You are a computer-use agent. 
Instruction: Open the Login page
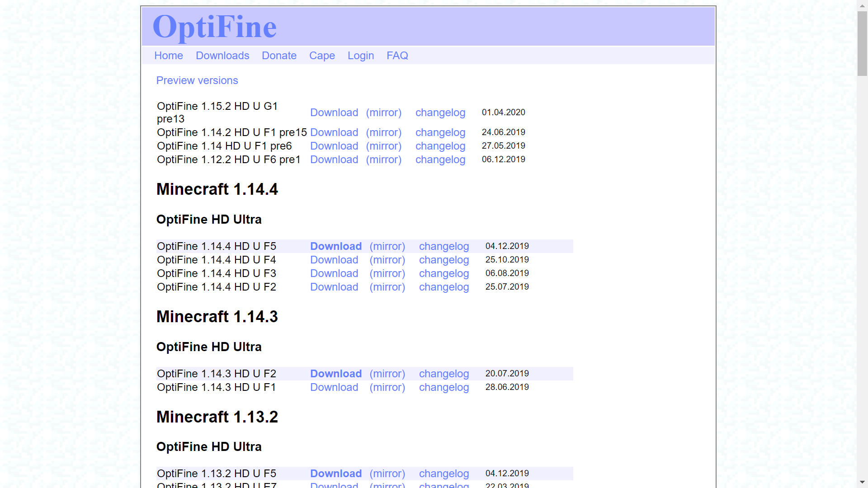point(360,56)
